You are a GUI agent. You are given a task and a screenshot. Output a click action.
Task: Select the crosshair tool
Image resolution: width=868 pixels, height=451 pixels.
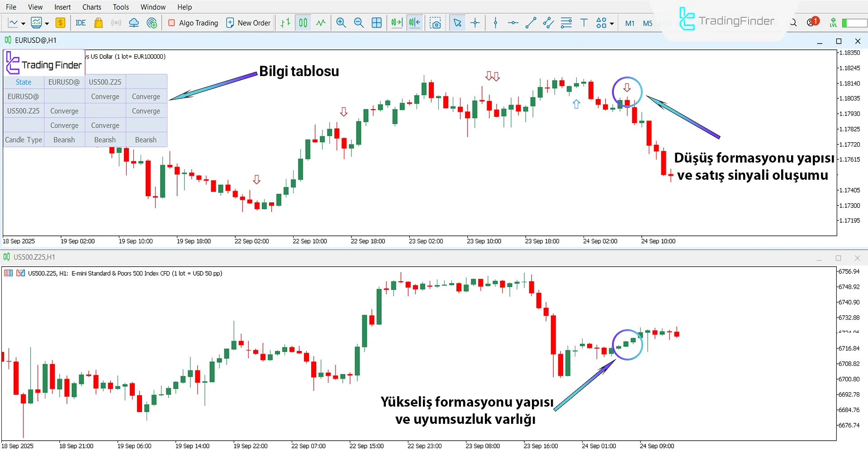[475, 23]
